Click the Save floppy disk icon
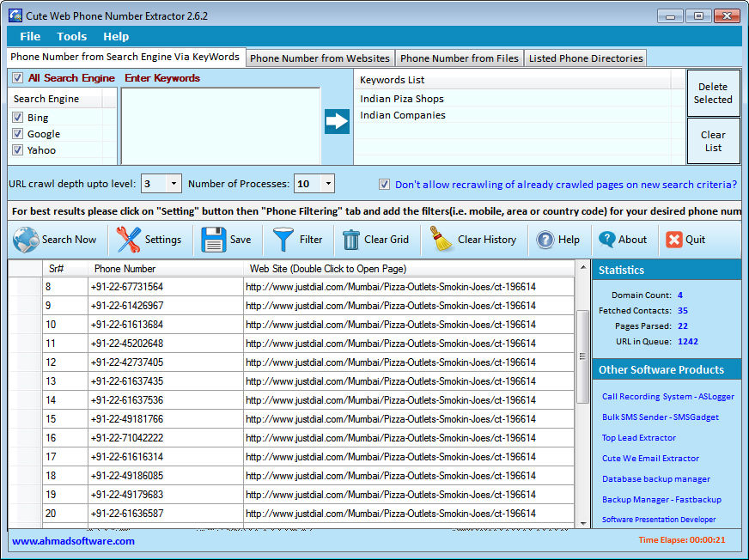The image size is (749, 560). tap(214, 240)
